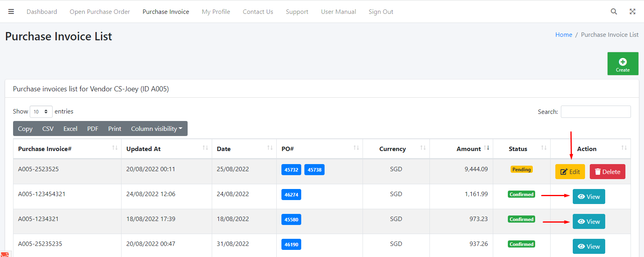This screenshot has height=257, width=644.
Task: Edit pending invoice A005-2523525
Action: pos(570,172)
